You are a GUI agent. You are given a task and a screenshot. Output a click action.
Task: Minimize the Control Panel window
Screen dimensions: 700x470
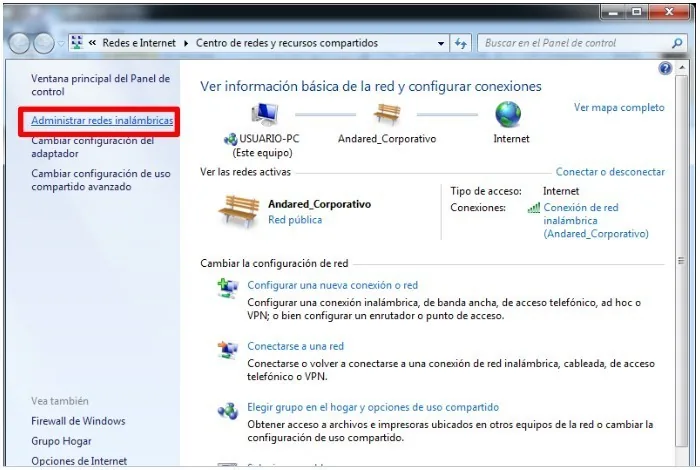coord(613,12)
